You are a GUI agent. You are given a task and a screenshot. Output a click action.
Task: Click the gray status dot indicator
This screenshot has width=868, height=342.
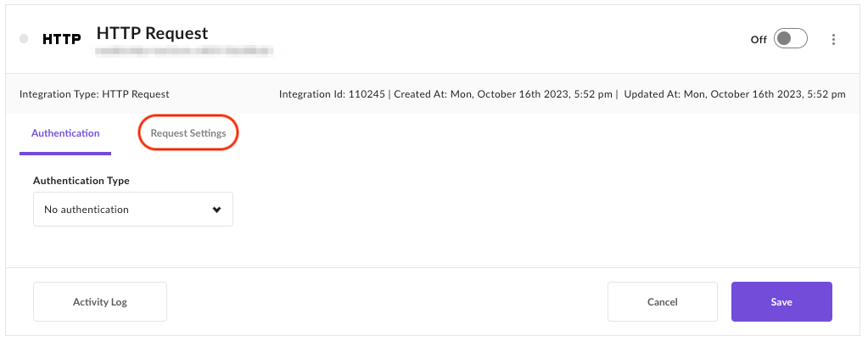[24, 39]
